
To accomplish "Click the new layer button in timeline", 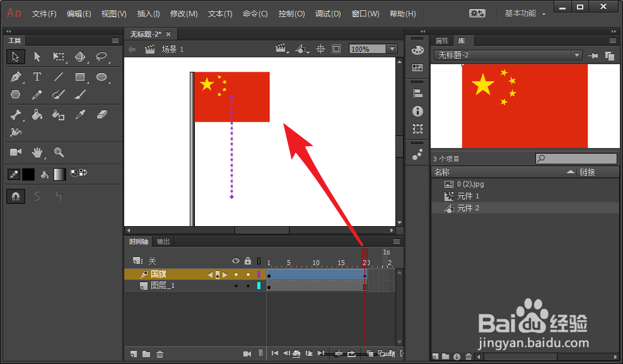I will [x=134, y=354].
